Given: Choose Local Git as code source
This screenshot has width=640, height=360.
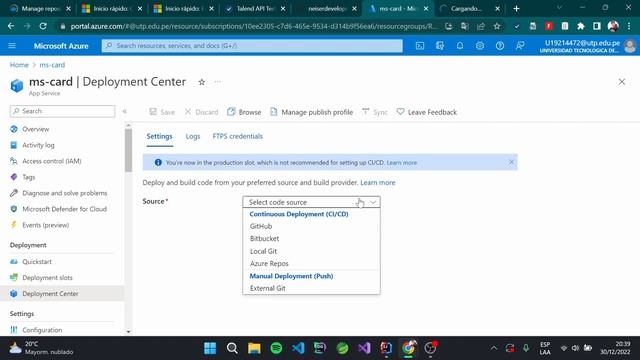Looking at the screenshot, I should 263,251.
